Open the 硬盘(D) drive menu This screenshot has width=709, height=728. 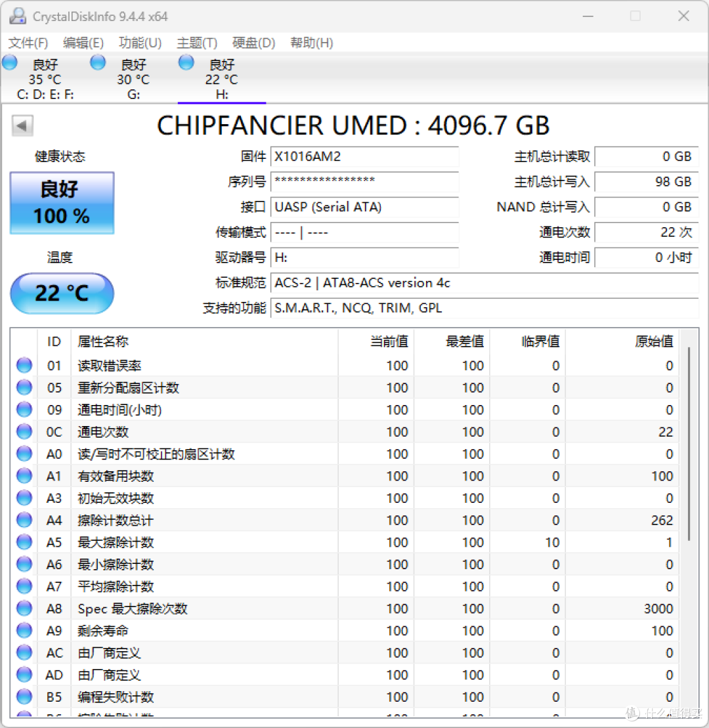253,43
